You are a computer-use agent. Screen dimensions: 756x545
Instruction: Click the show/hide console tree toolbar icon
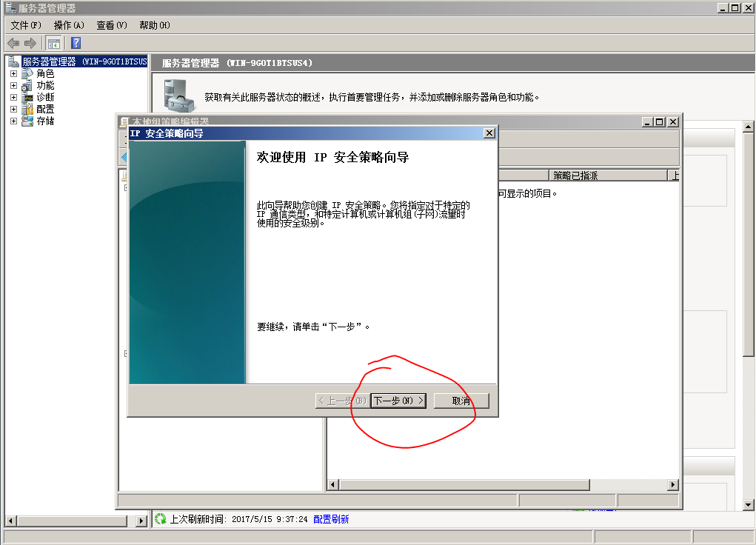54,43
